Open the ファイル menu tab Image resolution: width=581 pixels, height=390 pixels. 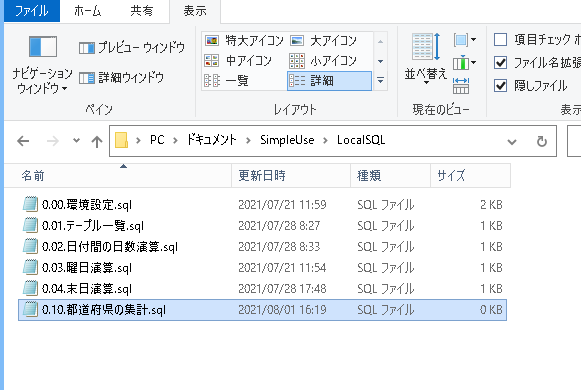pos(31,11)
